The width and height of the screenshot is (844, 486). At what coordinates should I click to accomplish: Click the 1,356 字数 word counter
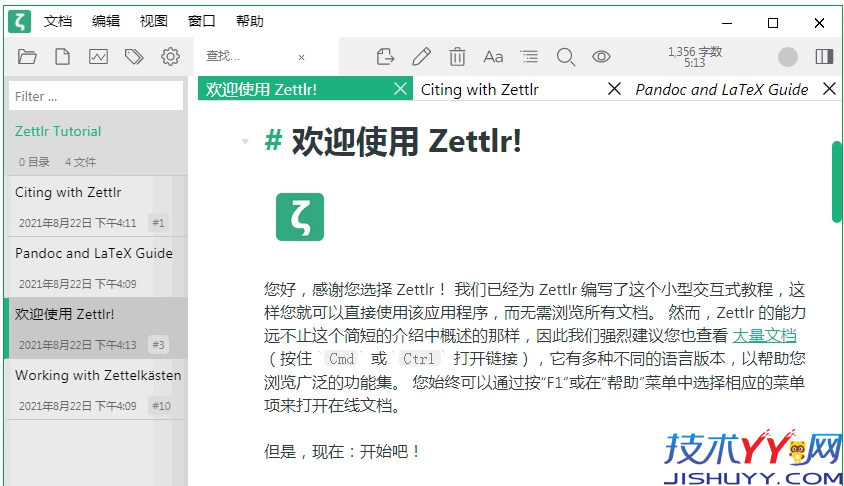pyautogui.click(x=695, y=57)
